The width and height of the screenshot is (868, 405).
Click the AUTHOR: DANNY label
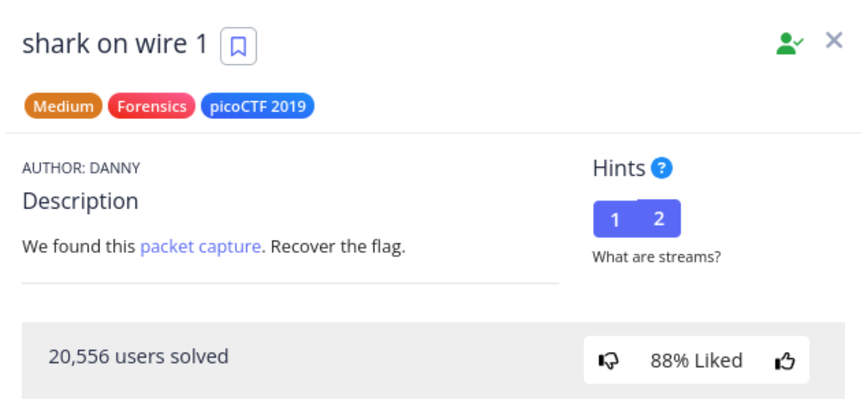point(81,169)
